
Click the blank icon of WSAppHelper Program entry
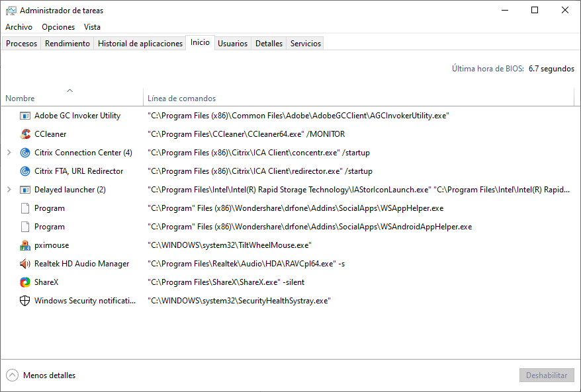(x=25, y=208)
